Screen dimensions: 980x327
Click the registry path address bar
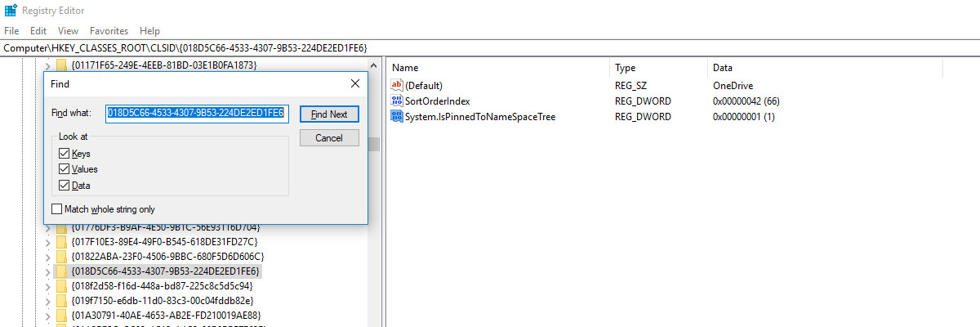[x=490, y=48]
